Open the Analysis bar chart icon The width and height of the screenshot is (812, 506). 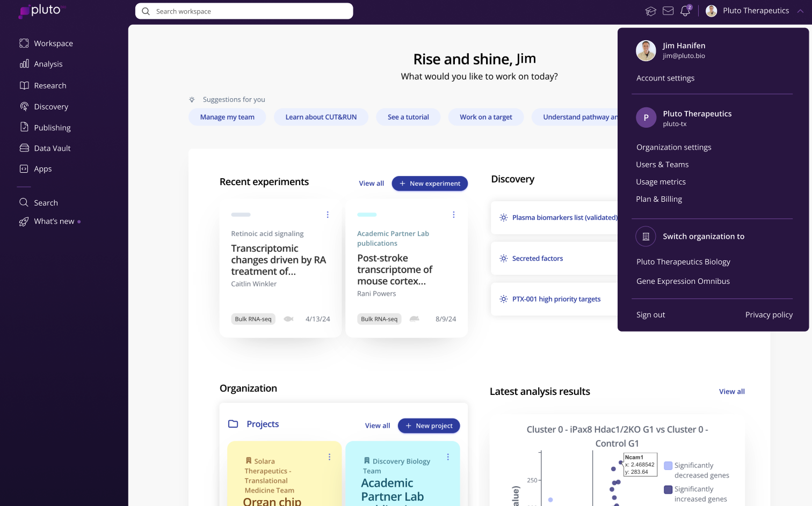[24, 64]
